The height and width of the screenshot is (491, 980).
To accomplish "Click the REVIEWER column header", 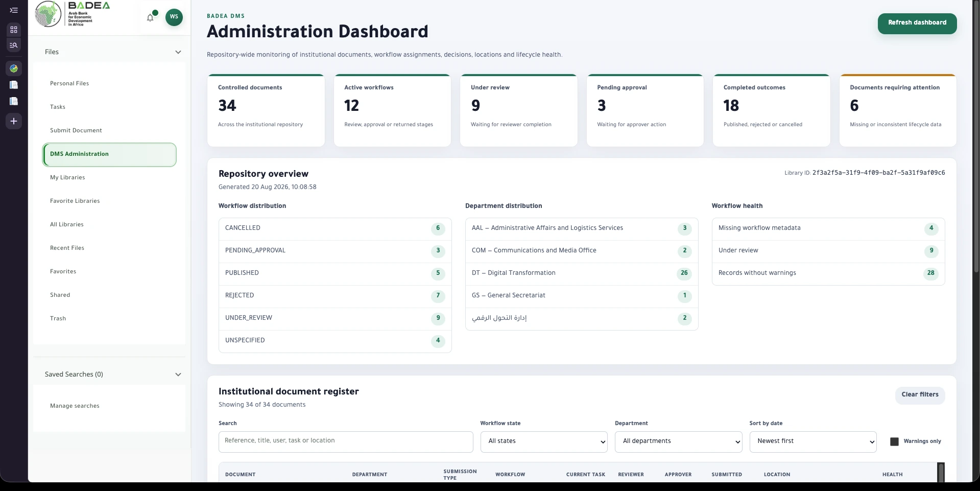I will (x=631, y=475).
